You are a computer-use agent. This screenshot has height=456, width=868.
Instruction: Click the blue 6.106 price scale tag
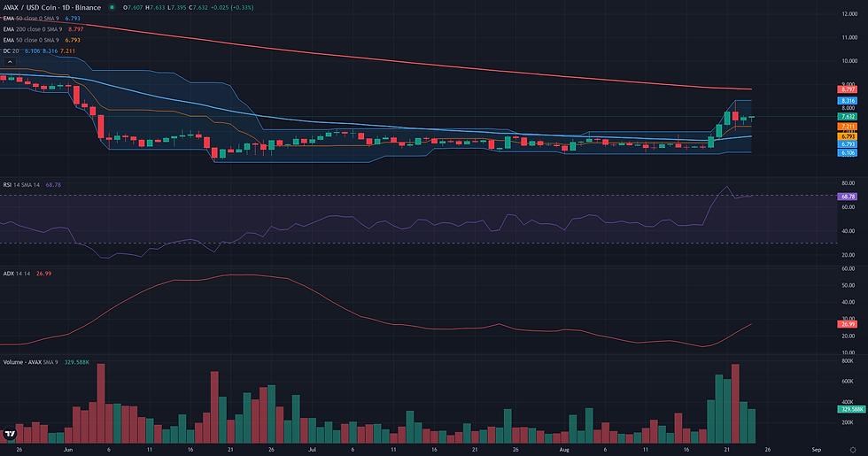[x=847, y=152]
